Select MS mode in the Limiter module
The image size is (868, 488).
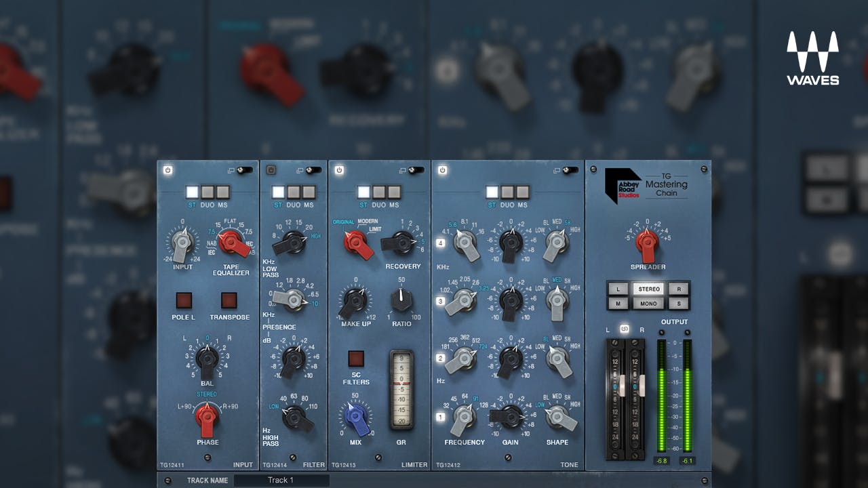pyautogui.click(x=394, y=192)
